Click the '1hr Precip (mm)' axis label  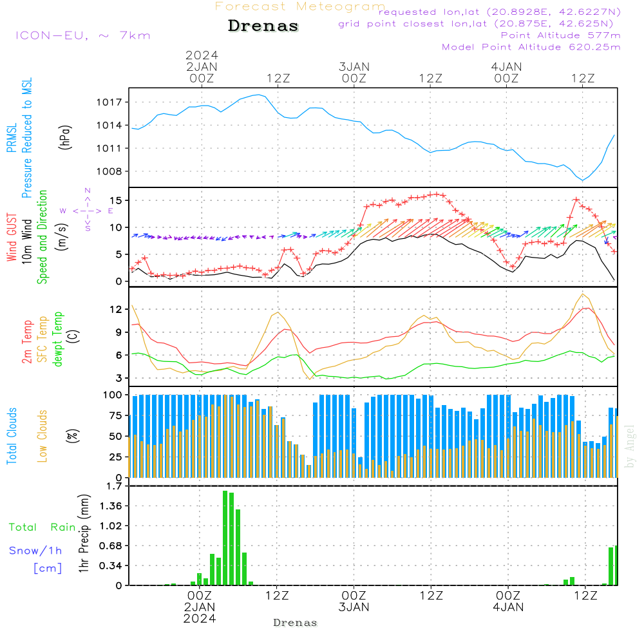(x=84, y=533)
